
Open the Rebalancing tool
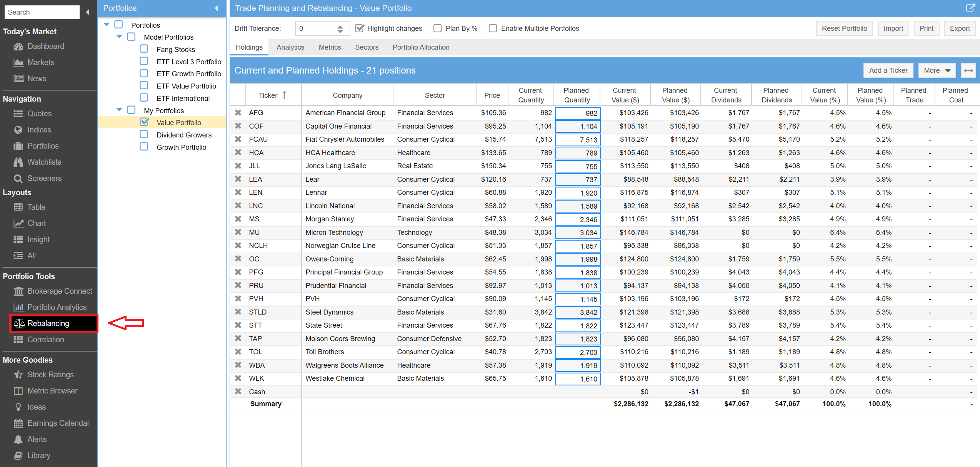click(53, 323)
